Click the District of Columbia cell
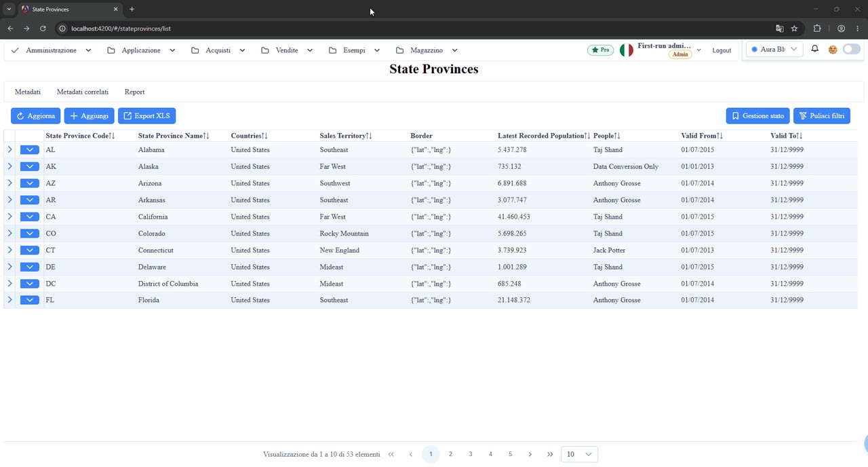Image resolution: width=868 pixels, height=467 pixels. (x=168, y=284)
